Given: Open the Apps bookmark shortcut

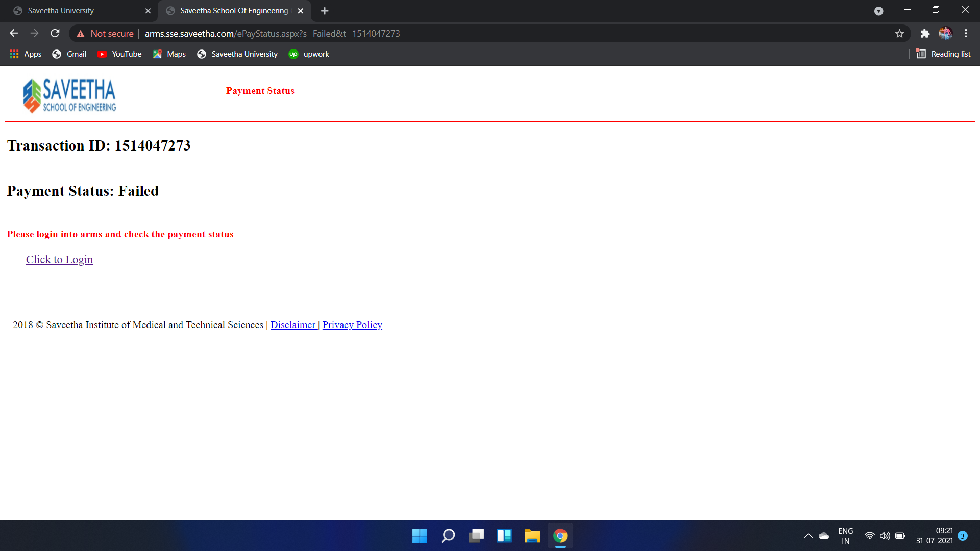Looking at the screenshot, I should [x=26, y=54].
